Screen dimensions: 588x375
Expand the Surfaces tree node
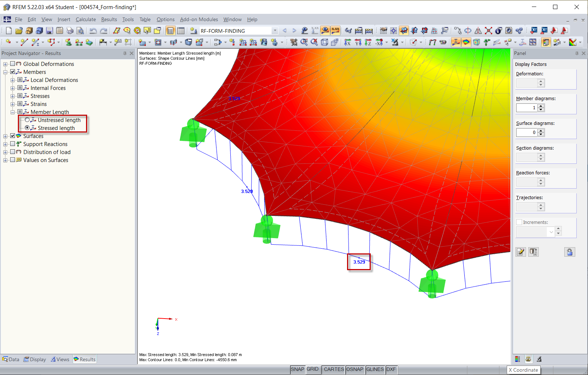(5, 136)
